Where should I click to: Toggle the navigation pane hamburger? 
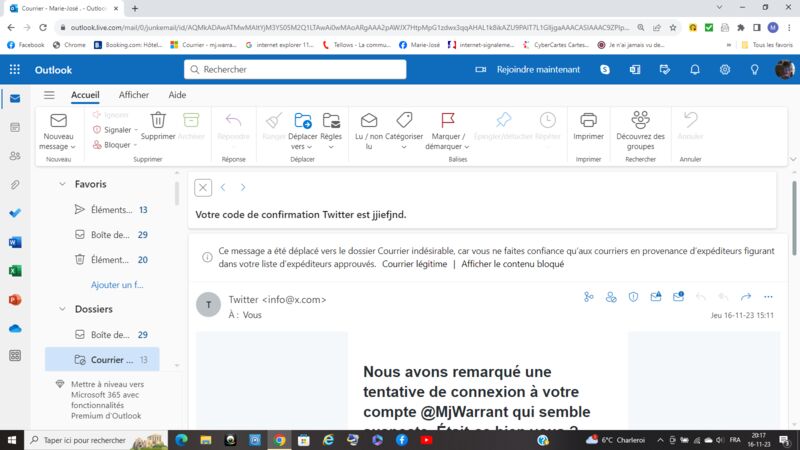pyautogui.click(x=49, y=95)
